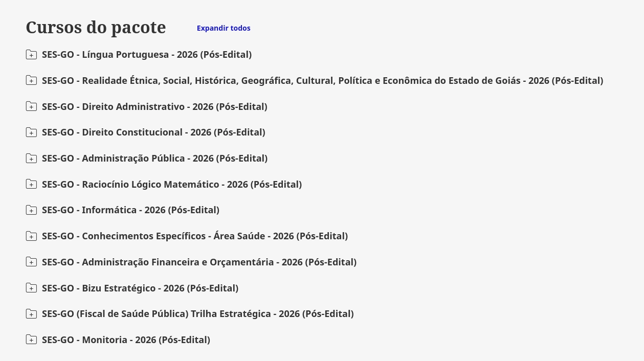Click folder icon beside Administração Financeira e Orçamentária
Image resolution: width=644 pixels, height=361 pixels.
pyautogui.click(x=31, y=262)
